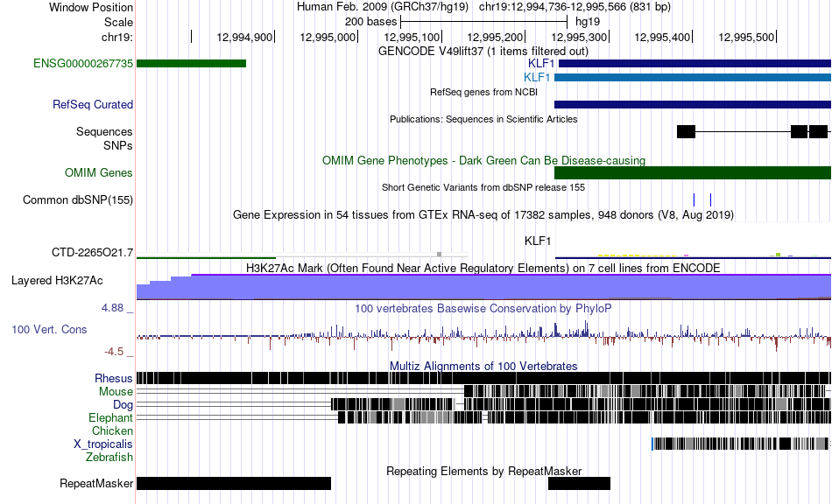Click the Rhesus alignment label

click(x=114, y=378)
